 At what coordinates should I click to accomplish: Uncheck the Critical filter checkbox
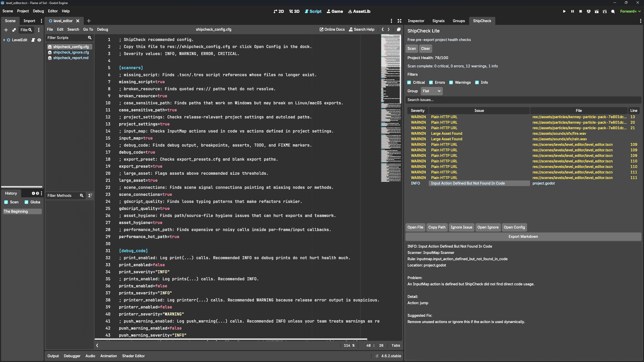tap(409, 82)
